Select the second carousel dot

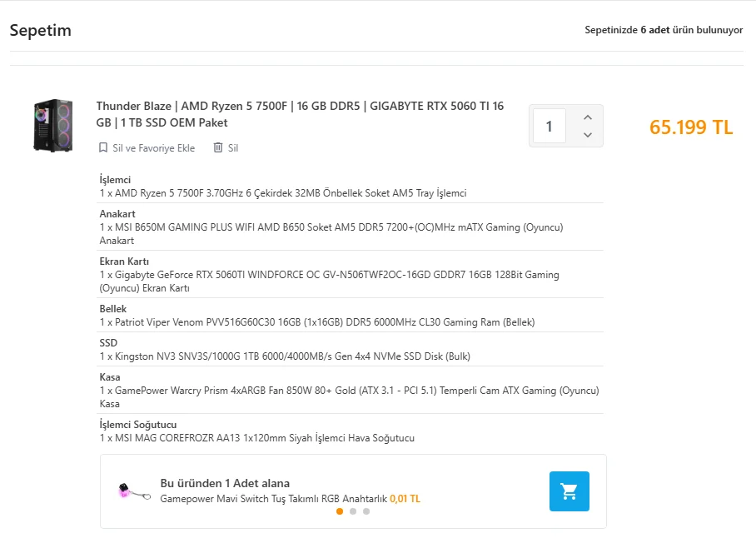[x=353, y=511]
